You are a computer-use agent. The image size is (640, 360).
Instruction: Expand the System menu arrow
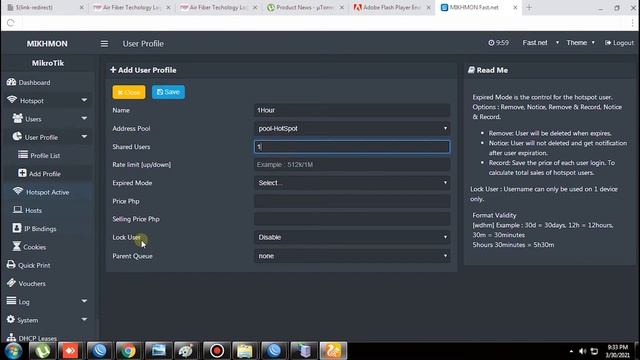[84, 320]
